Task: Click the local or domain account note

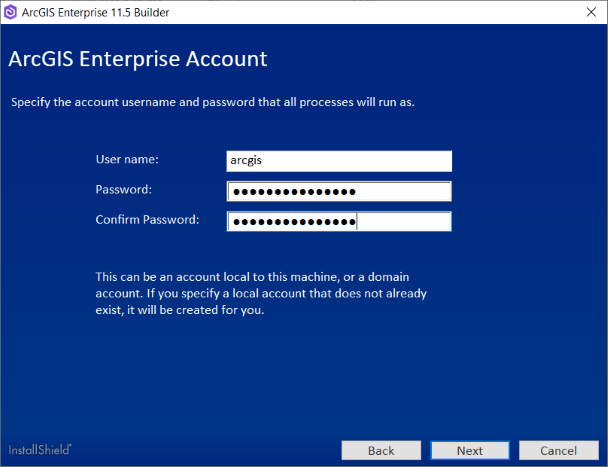Action: [x=266, y=292]
